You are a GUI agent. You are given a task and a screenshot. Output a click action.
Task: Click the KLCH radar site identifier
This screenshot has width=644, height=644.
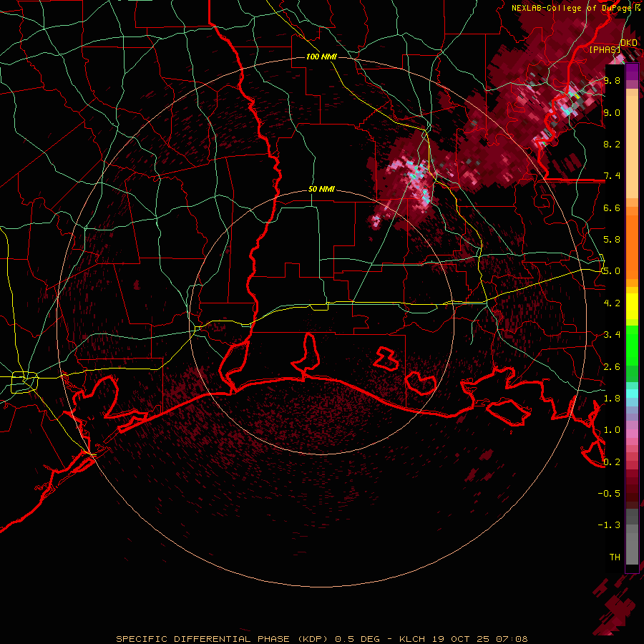coord(413,639)
